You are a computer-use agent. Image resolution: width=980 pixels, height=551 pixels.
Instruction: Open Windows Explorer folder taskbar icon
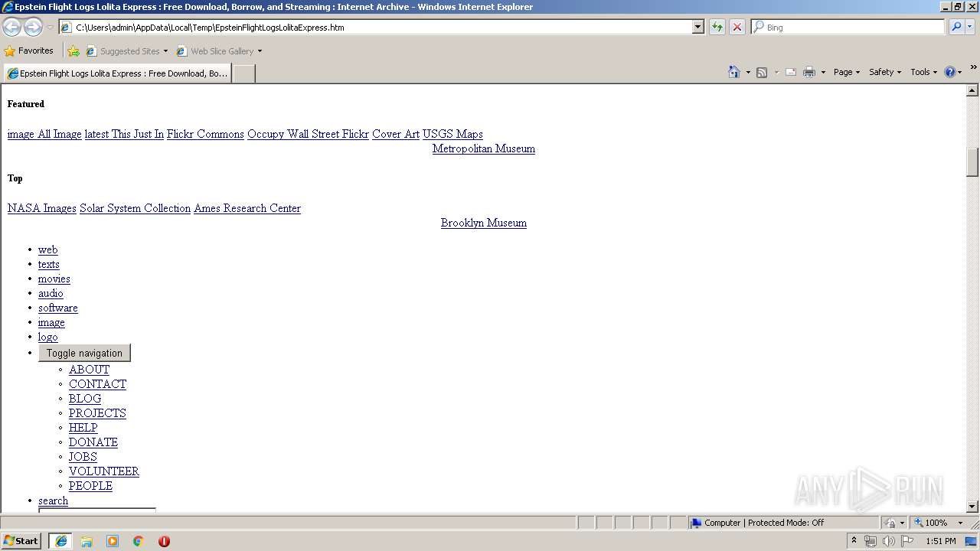click(87, 541)
